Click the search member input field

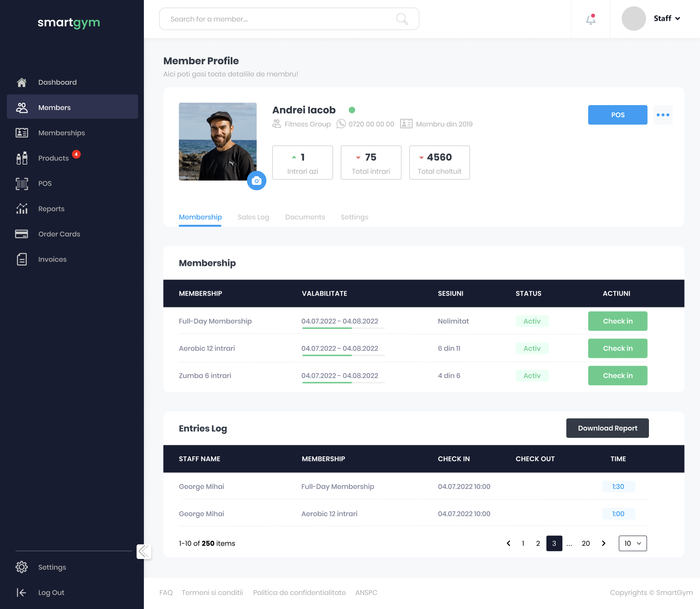289,19
